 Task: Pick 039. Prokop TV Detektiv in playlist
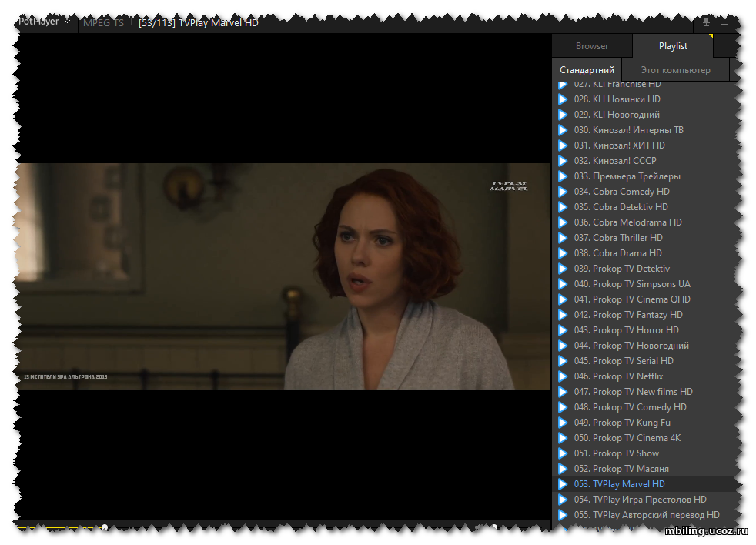644,269
